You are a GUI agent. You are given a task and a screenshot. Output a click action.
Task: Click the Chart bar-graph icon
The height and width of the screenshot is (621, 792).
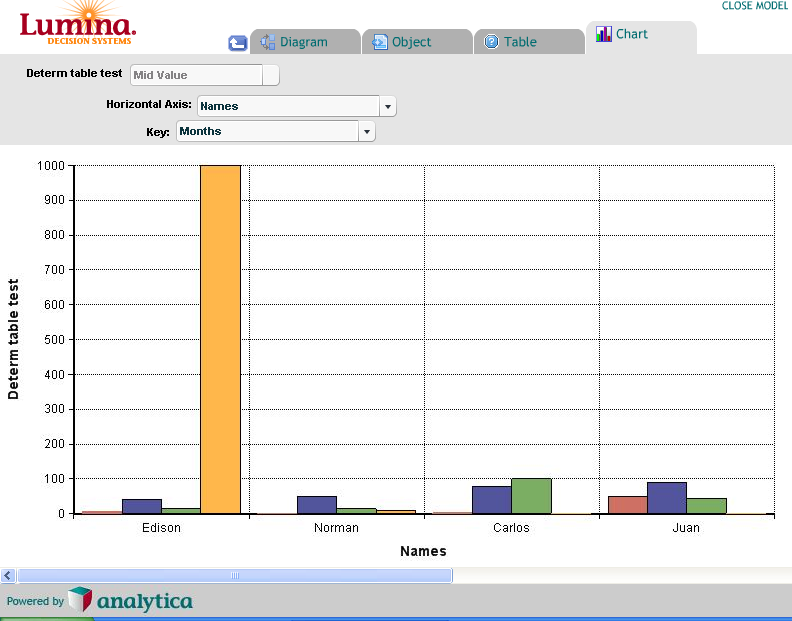(604, 34)
